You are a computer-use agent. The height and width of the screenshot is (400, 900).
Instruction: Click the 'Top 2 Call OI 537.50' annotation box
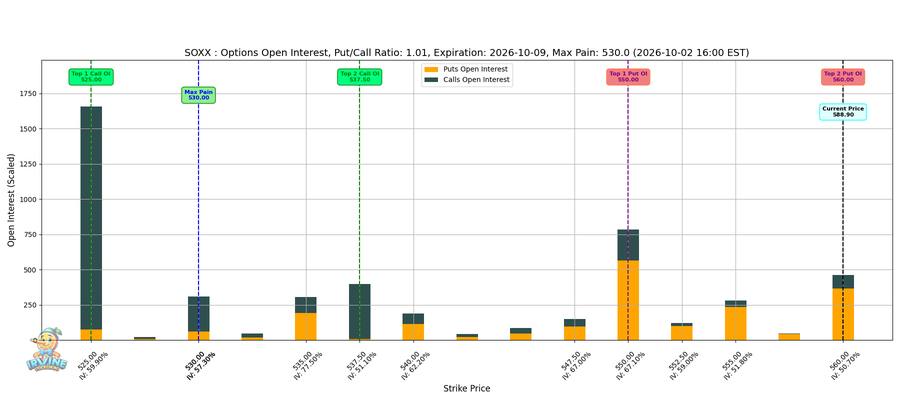coord(360,77)
